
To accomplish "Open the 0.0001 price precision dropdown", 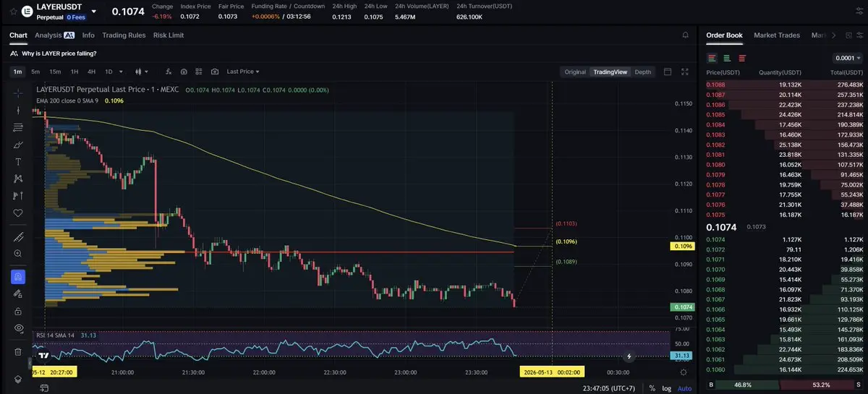I will 848,58.
